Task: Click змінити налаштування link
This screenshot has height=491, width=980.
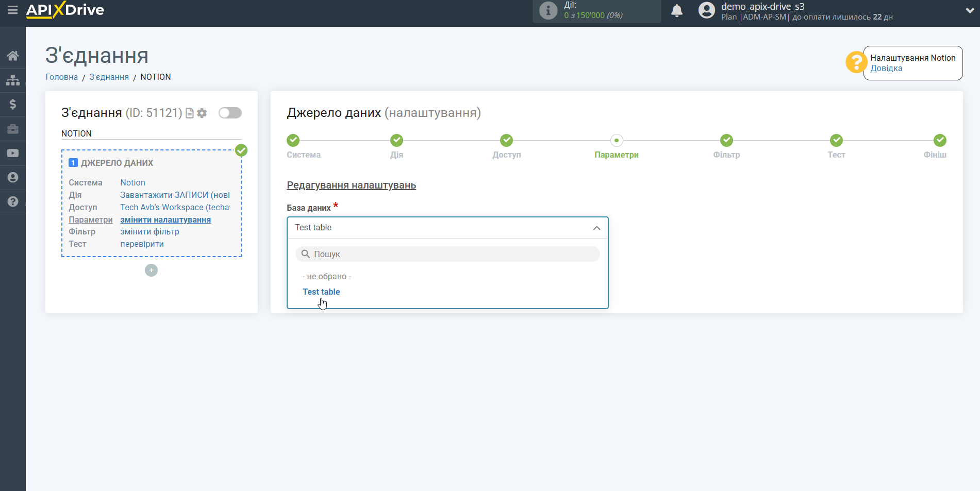Action: [165, 219]
